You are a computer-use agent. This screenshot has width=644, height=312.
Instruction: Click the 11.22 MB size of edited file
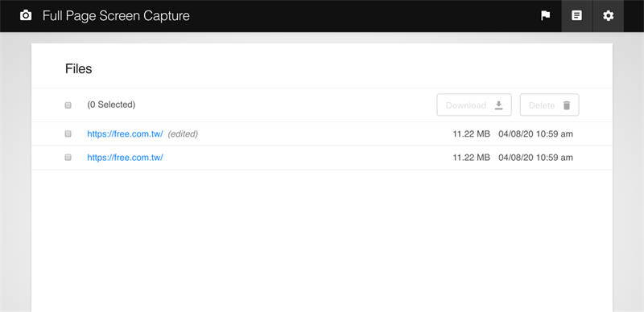[472, 133]
